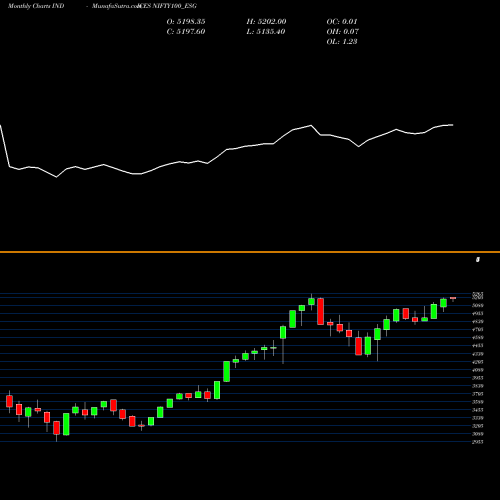
Task: Select the high value 'H: 5202.00'
Action: click(266, 22)
